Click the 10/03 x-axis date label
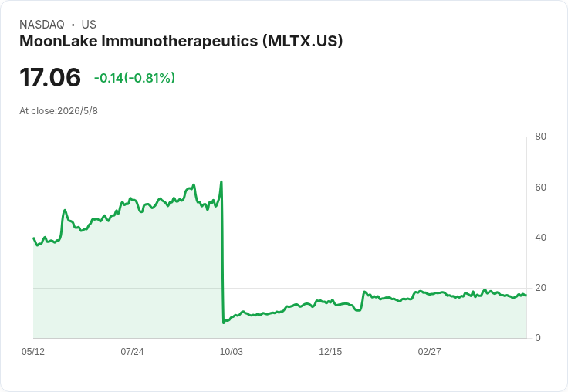This screenshot has width=568, height=392. (232, 352)
